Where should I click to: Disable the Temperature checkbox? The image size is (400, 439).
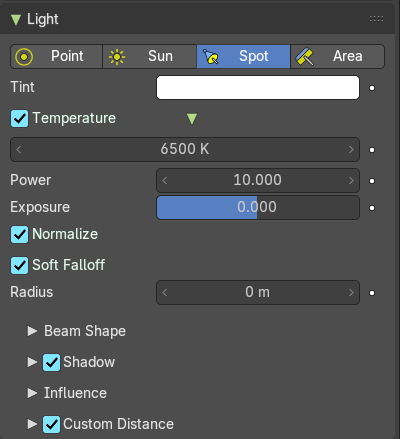[19, 118]
